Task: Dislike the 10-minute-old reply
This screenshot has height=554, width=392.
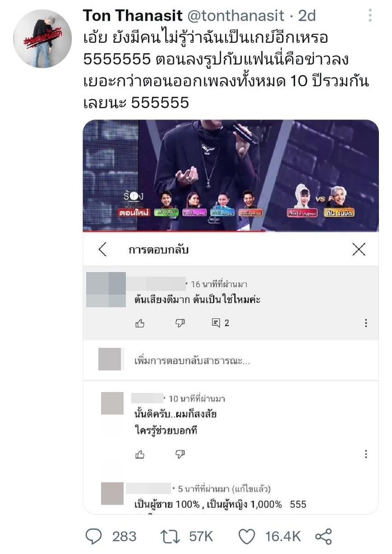Action: click(x=180, y=454)
